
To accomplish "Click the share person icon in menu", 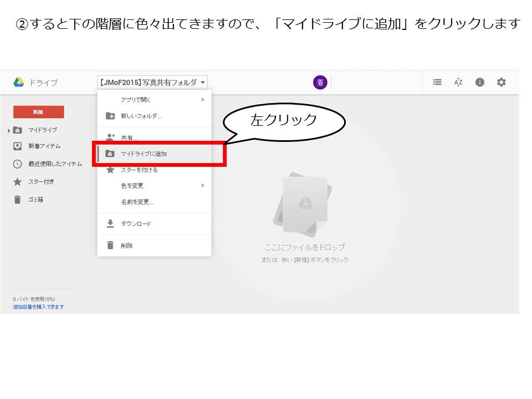I will 110,137.
